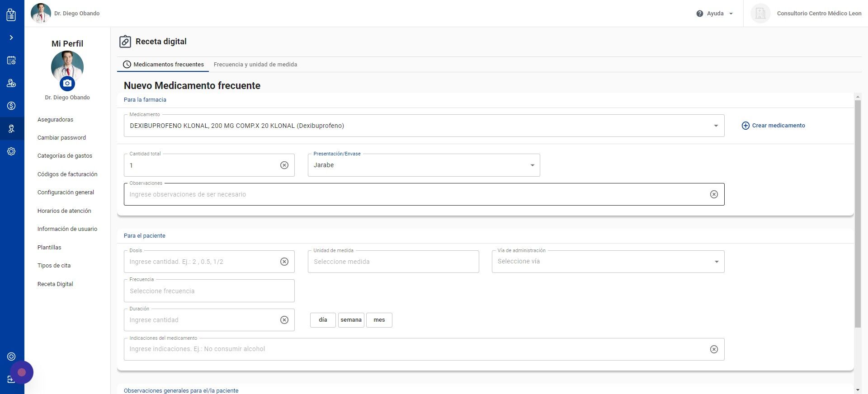
Task: Open the settings gear sidebar icon
Action: [x=11, y=151]
